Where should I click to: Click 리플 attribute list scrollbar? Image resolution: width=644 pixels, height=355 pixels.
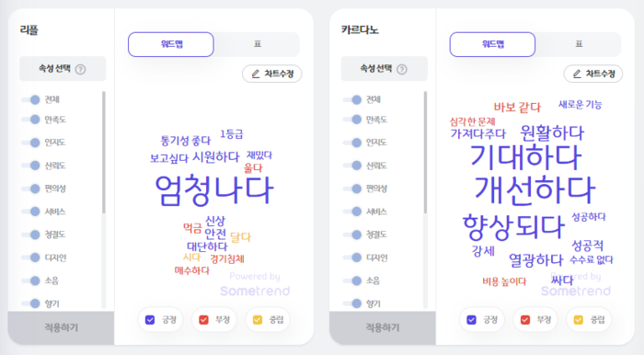coord(103,153)
